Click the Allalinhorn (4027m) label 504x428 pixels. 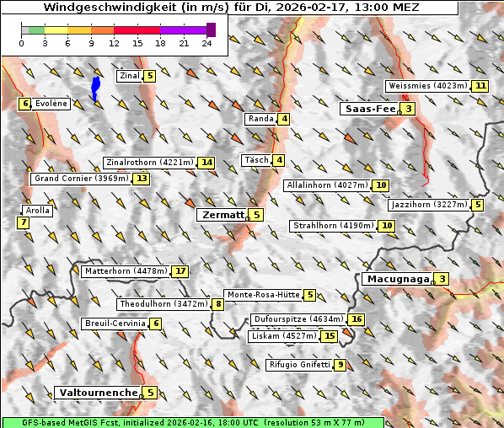[327, 185]
